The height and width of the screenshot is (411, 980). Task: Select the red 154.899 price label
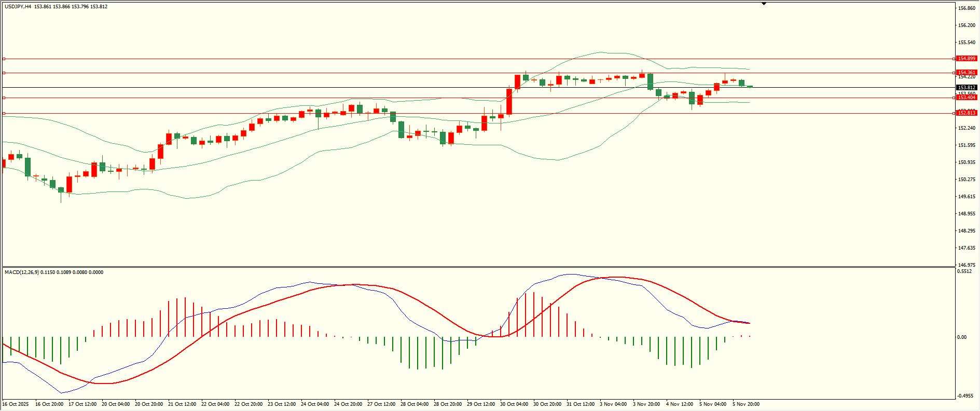[967, 59]
